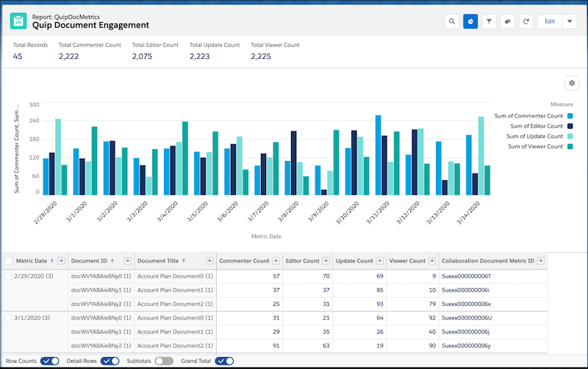Click the Editor Count column header

302,261
